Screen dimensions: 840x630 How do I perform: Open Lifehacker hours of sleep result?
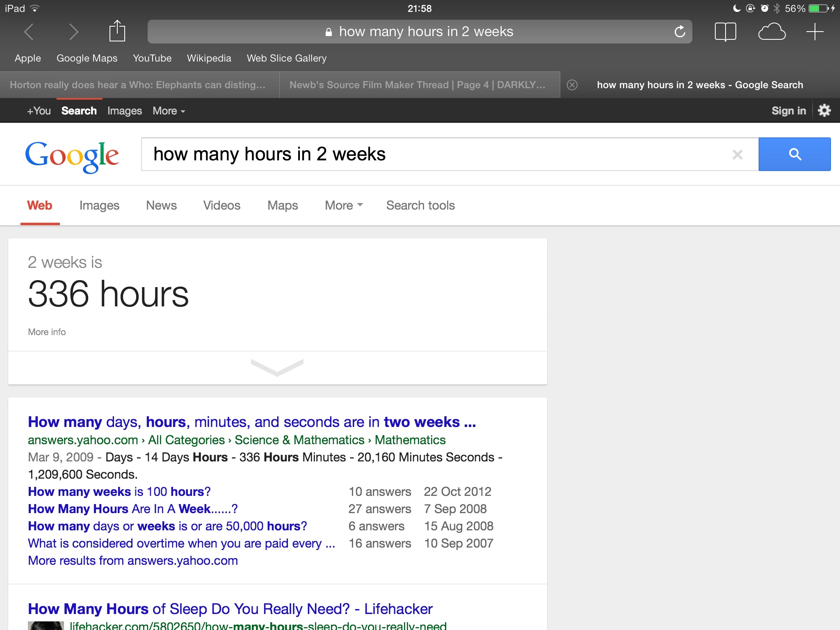pos(230,609)
